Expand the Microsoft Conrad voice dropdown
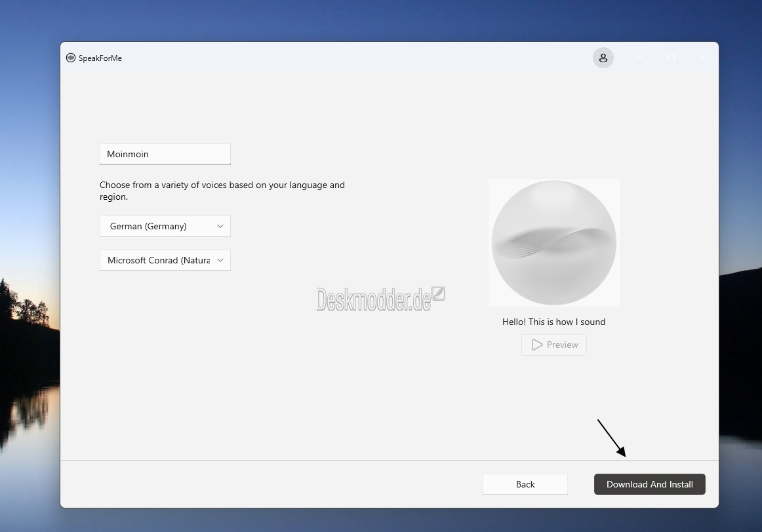 coord(165,260)
